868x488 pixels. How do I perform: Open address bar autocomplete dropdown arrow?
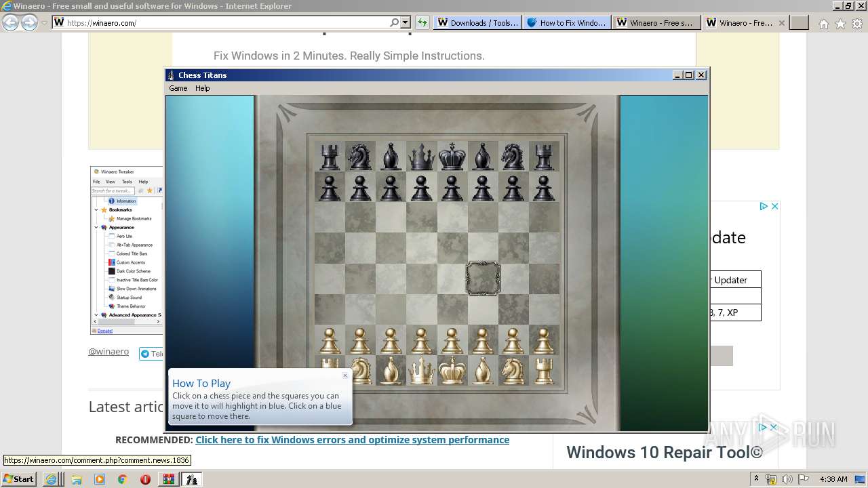click(x=406, y=22)
